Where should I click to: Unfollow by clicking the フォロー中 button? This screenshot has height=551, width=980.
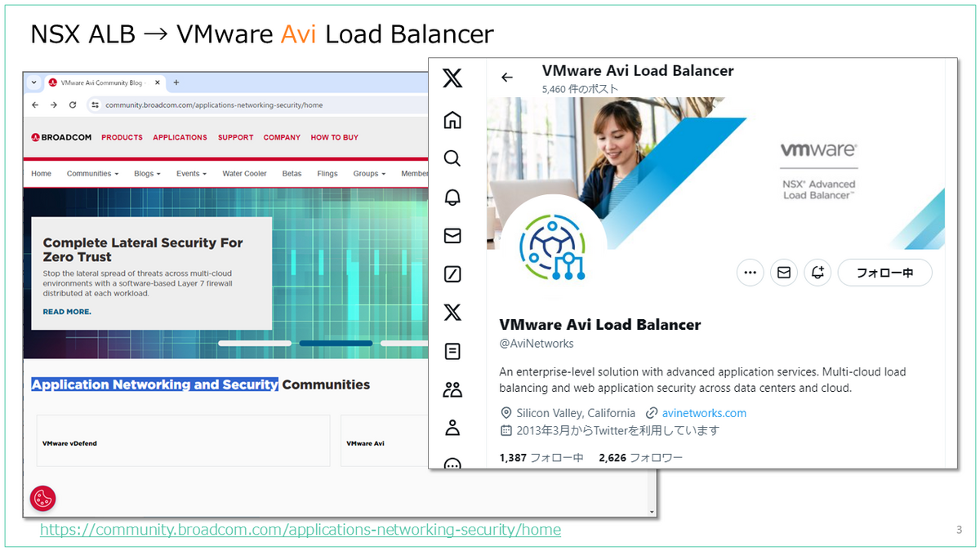[x=884, y=272]
